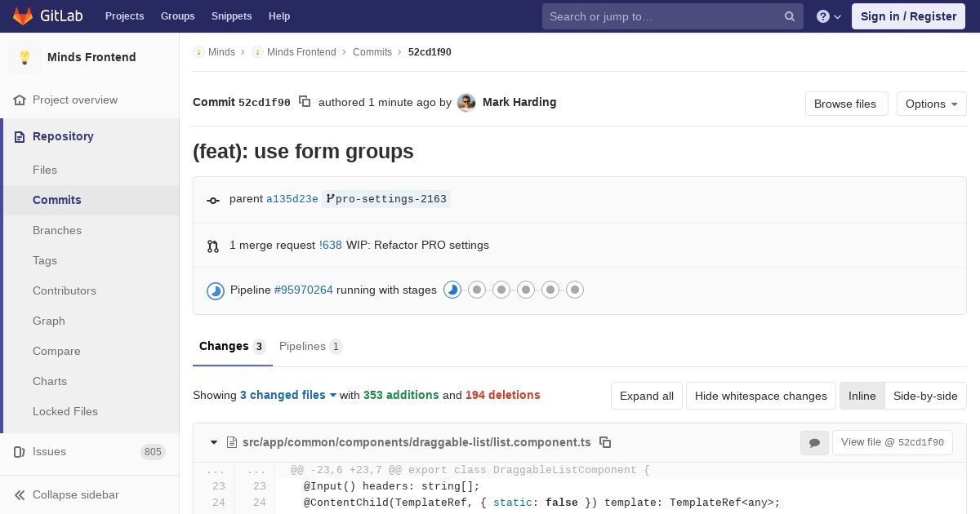Open the last pipeline stage circle

[x=575, y=290]
